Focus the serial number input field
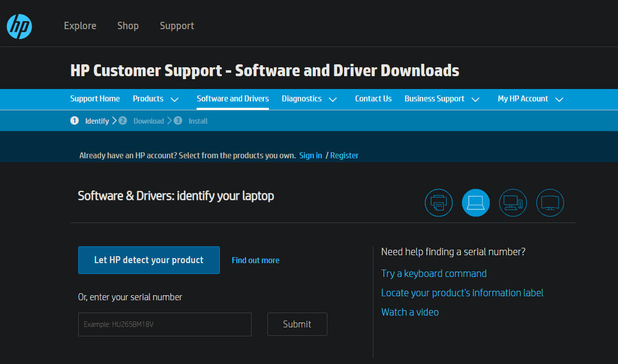The image size is (618, 364). click(x=165, y=324)
